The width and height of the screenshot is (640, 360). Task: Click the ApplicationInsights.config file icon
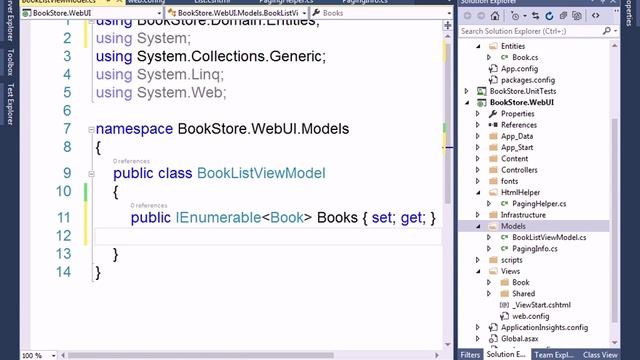(x=493, y=327)
